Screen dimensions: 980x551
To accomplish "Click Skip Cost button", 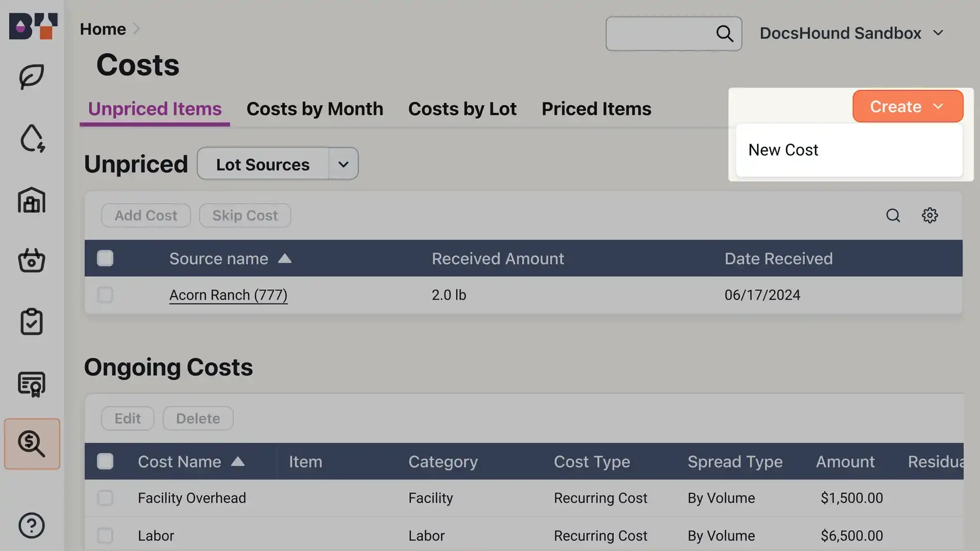I will click(244, 215).
